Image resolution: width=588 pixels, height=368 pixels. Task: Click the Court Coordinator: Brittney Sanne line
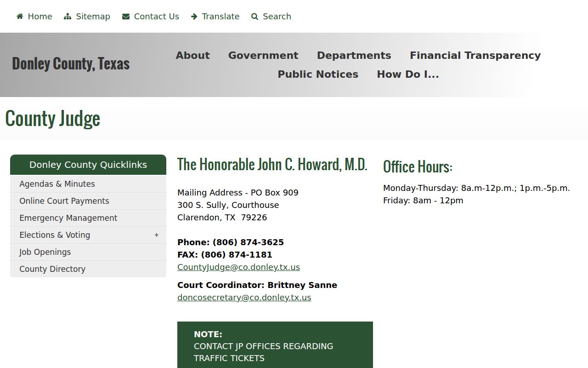[257, 285]
